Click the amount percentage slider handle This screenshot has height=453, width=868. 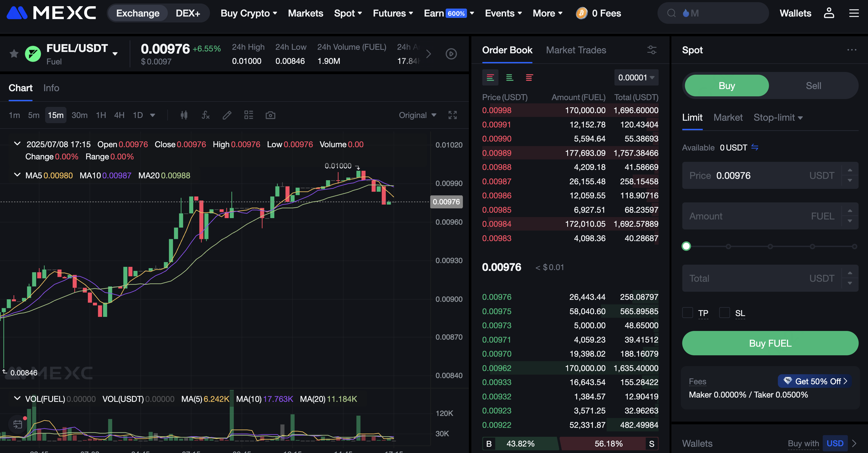(x=686, y=246)
